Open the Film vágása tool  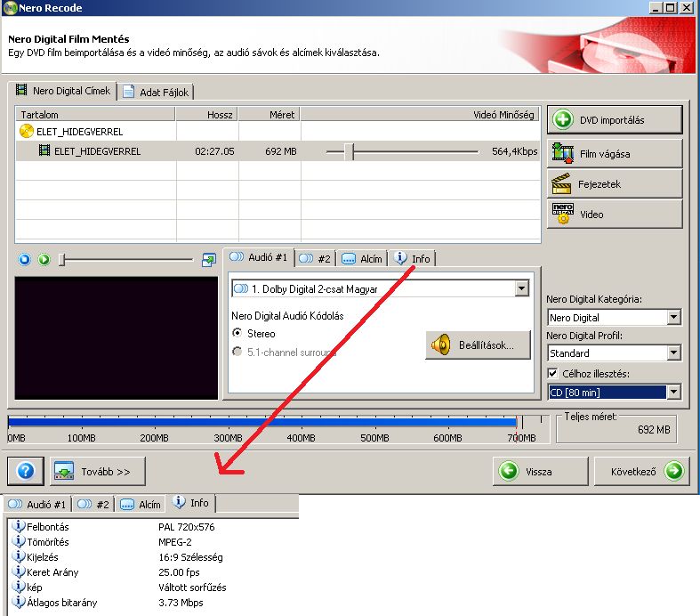point(615,154)
